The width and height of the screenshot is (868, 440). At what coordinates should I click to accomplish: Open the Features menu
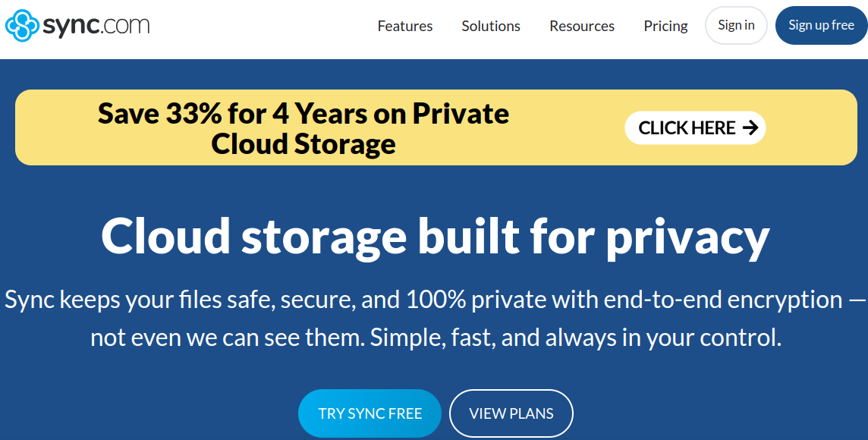coord(405,26)
